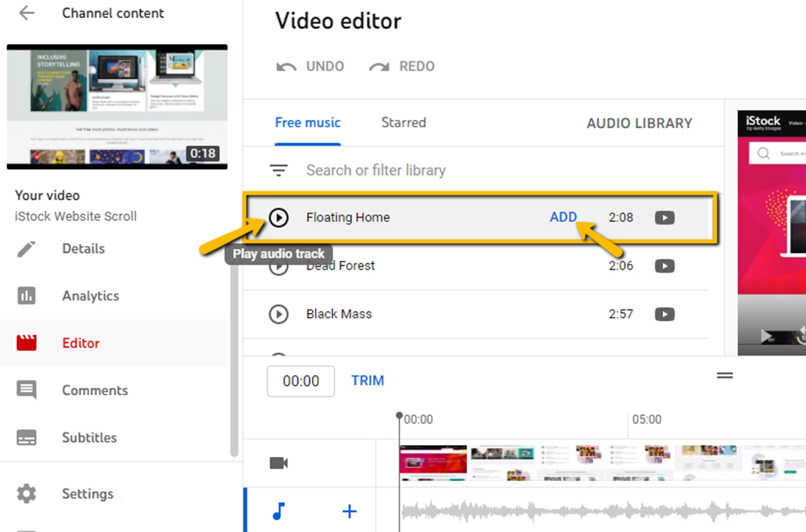806x532 pixels.
Task: Redo the last edit
Action: pyautogui.click(x=402, y=66)
